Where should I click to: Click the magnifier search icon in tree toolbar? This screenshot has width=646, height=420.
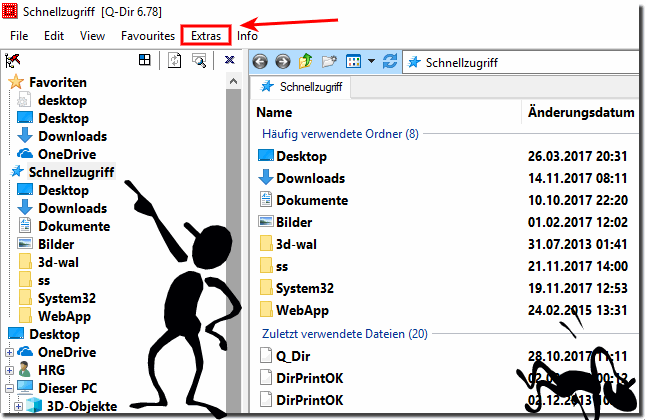199,61
